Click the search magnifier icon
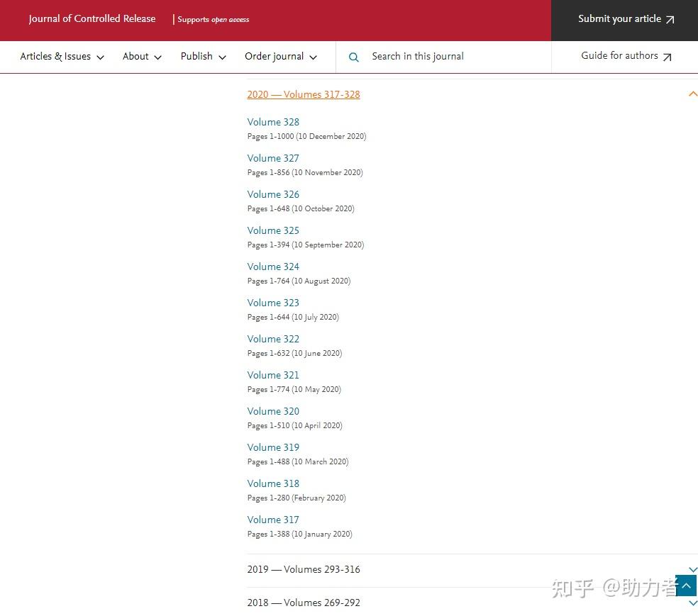Image resolution: width=698 pixels, height=616 pixels. click(x=353, y=57)
